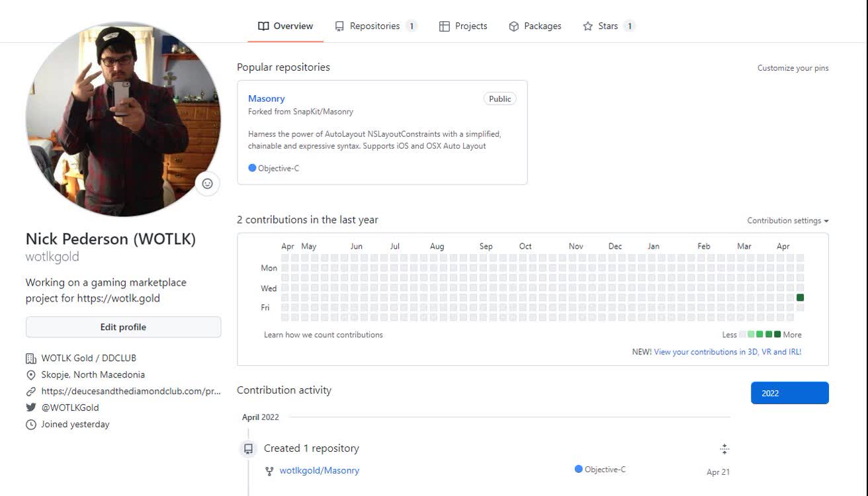The width and height of the screenshot is (868, 496).
Task: Click the Joined yesterday text
Action: (x=75, y=424)
